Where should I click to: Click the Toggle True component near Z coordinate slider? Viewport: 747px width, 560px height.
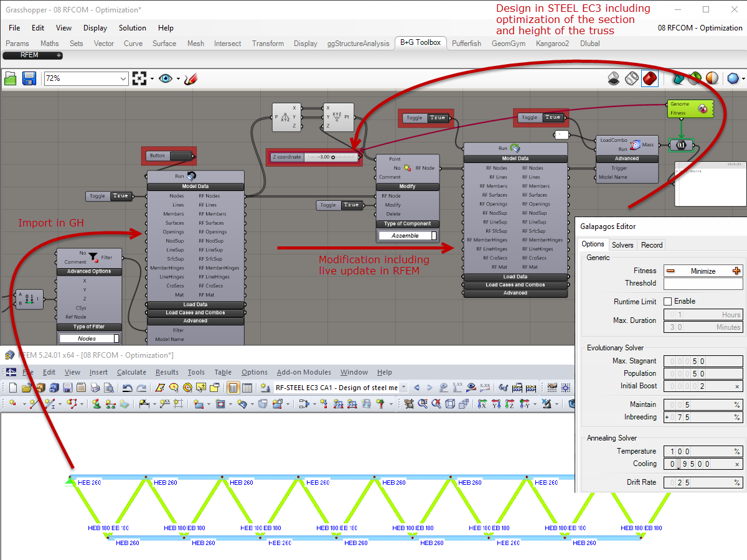(x=340, y=205)
